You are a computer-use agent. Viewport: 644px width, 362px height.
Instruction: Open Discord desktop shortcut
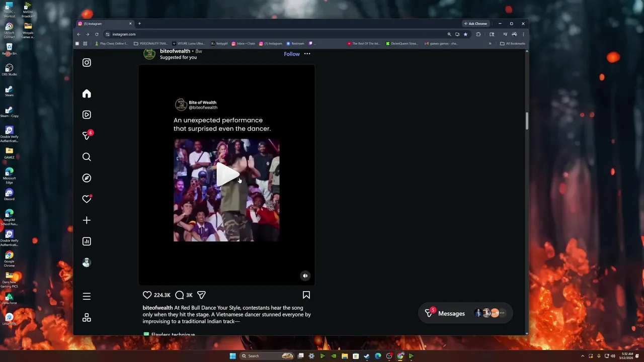(x=9, y=195)
